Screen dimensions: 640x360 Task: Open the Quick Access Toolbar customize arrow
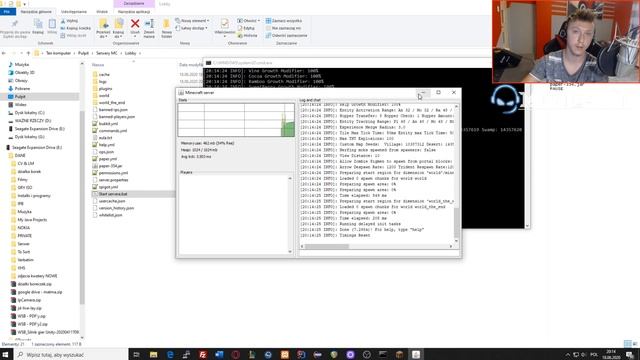[25, 4]
